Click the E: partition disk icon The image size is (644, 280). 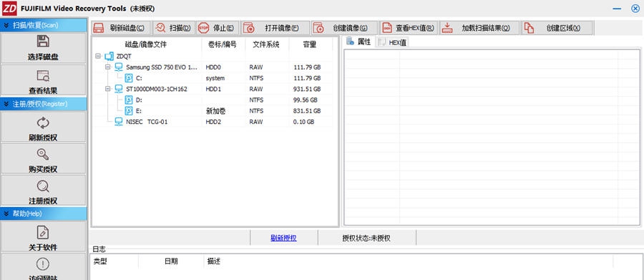tap(129, 110)
